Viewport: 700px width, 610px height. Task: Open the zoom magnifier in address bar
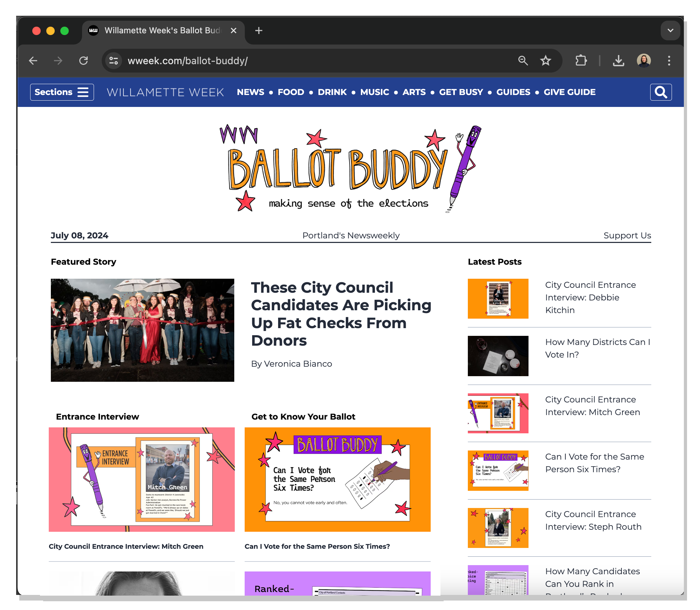(523, 61)
